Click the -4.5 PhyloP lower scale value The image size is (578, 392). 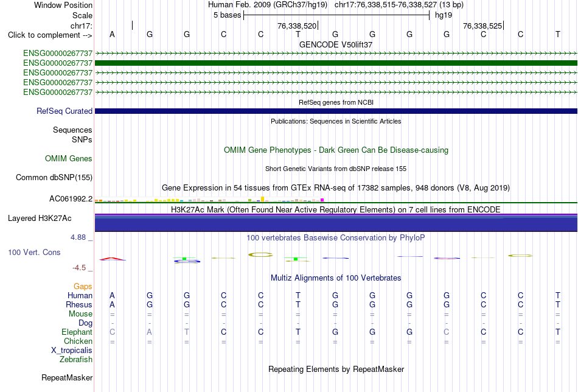pyautogui.click(x=79, y=268)
